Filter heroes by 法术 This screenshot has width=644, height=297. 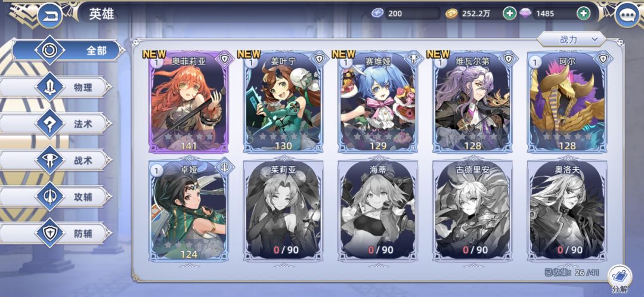click(56, 123)
